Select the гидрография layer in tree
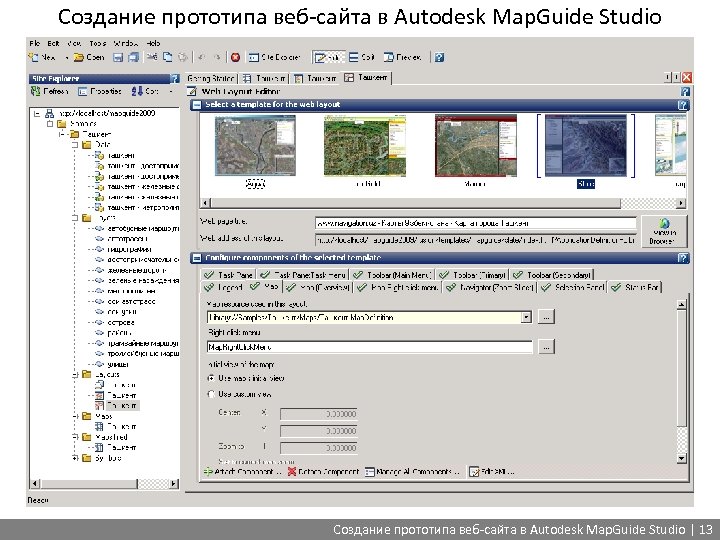The image size is (720, 540). click(129, 249)
